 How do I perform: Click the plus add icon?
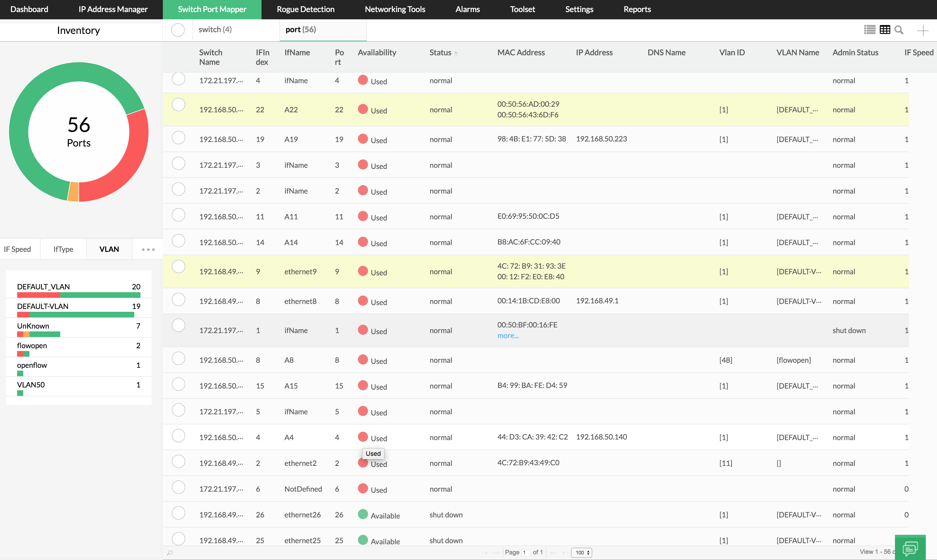(x=923, y=30)
